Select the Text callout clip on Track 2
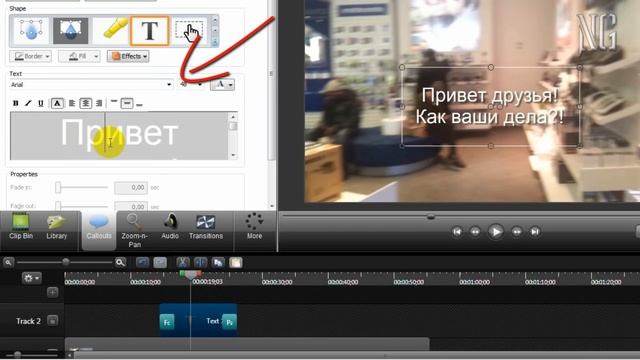Screen dimensions: 640x360 tap(199, 320)
